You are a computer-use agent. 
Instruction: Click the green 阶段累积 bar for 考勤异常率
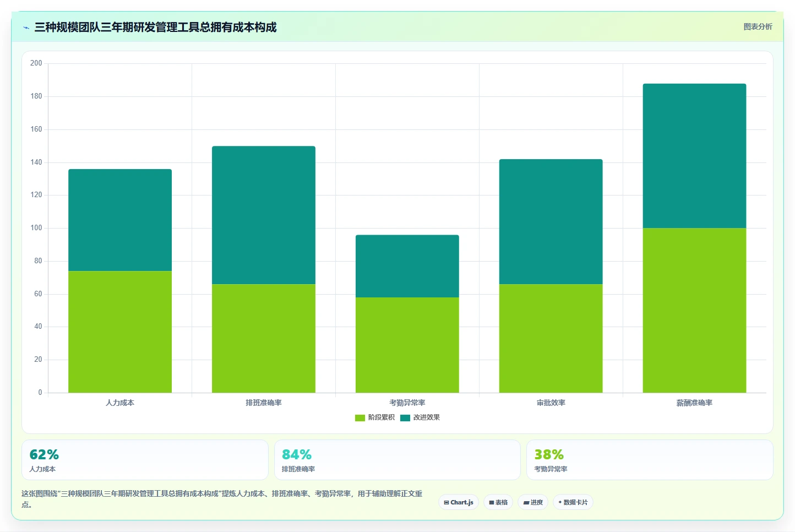tap(407, 345)
